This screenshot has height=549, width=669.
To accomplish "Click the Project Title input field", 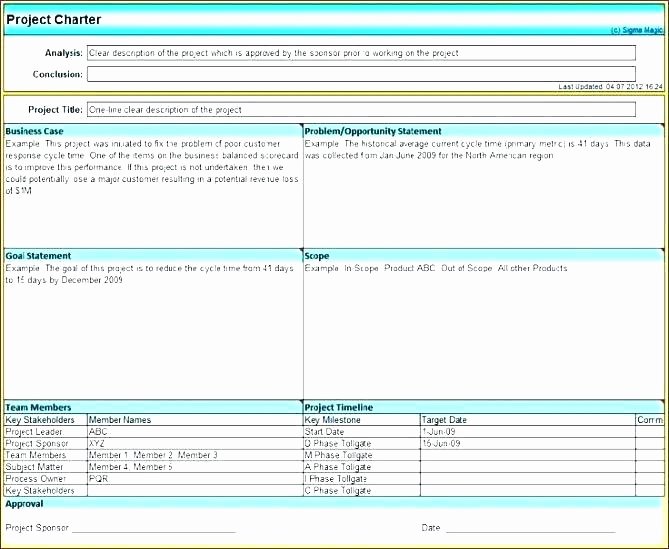I will [x=361, y=109].
